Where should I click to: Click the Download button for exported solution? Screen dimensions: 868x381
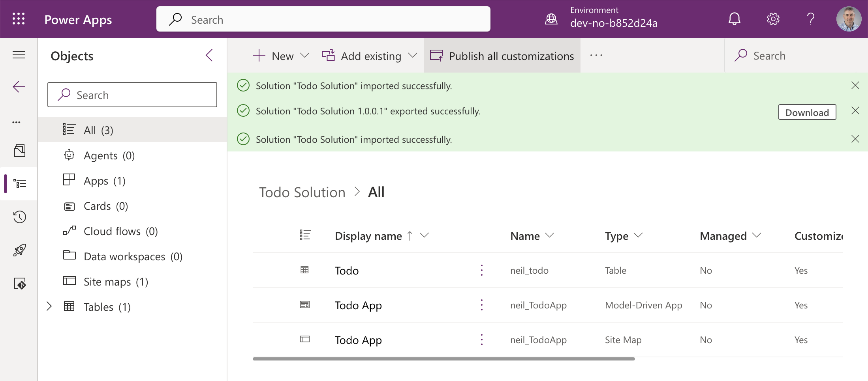[x=807, y=112]
